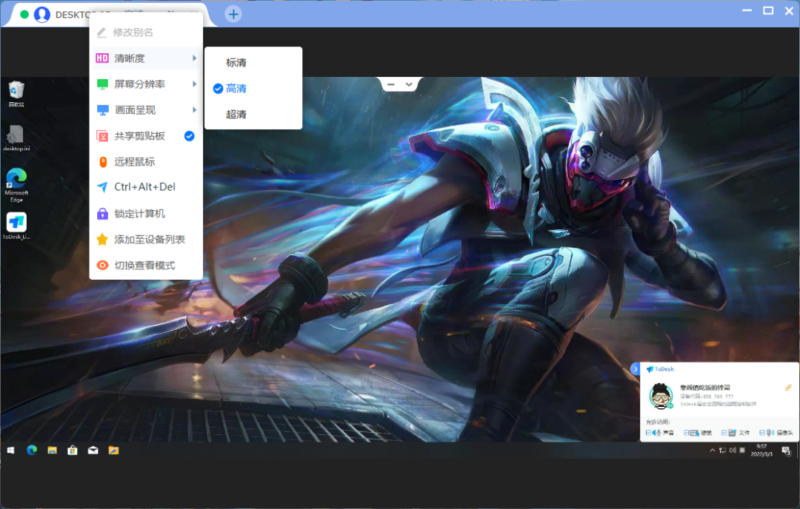Select 标清 standard quality option

pos(236,63)
